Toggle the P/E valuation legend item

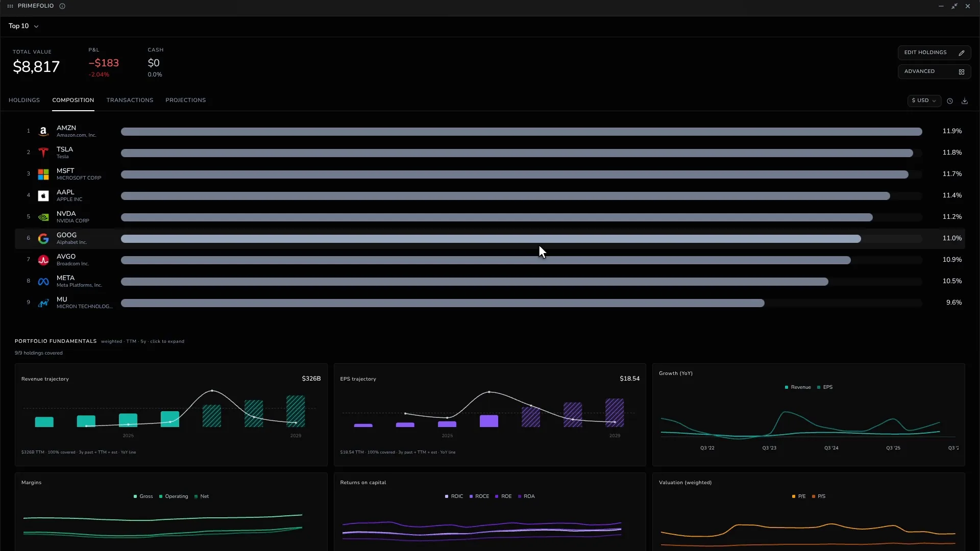[x=799, y=496]
